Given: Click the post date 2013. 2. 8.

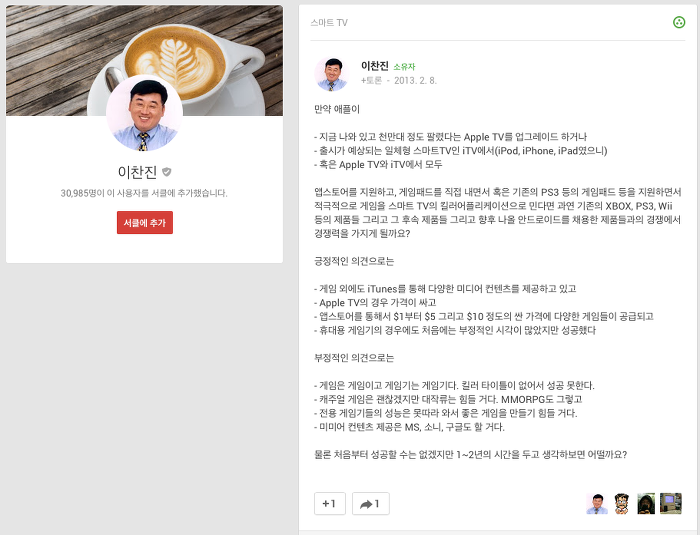Looking at the screenshot, I should (x=415, y=80).
